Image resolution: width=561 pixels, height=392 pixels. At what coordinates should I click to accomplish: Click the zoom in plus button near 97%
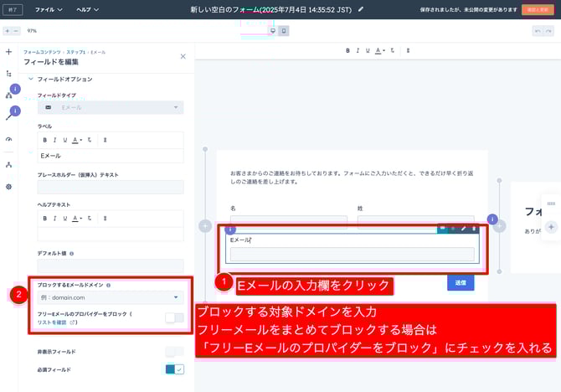[x=8, y=31]
